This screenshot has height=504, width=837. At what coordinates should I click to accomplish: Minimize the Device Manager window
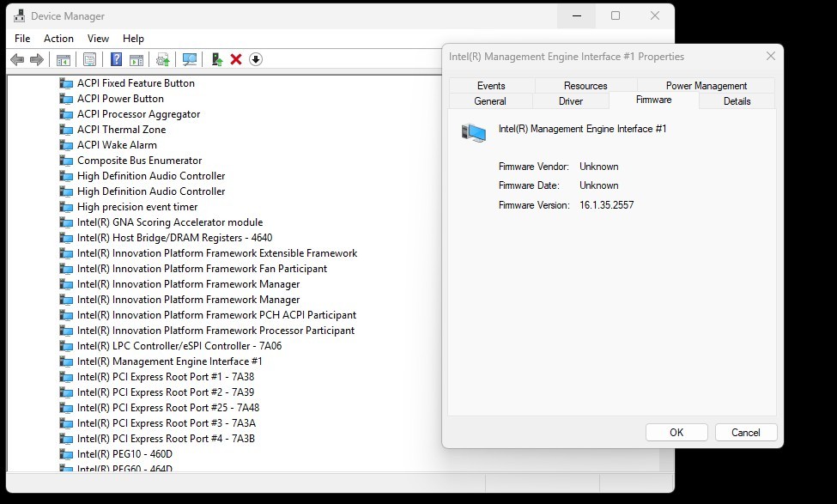coord(577,16)
